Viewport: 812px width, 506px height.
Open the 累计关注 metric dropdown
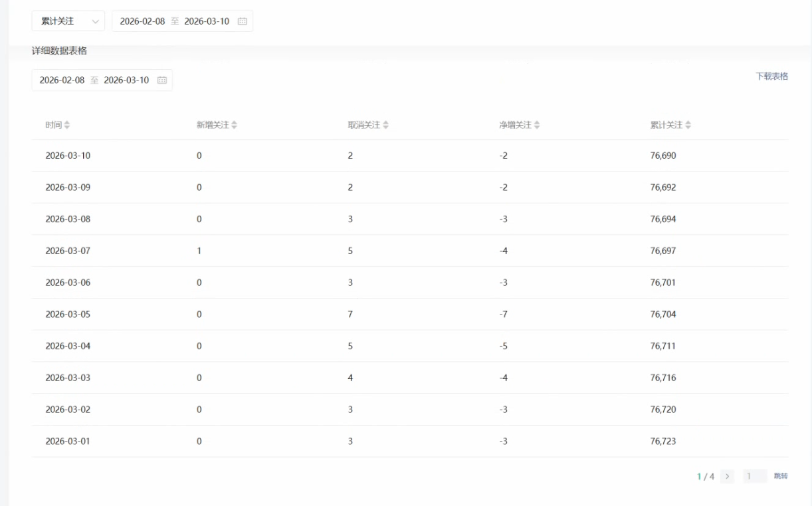[x=68, y=21]
